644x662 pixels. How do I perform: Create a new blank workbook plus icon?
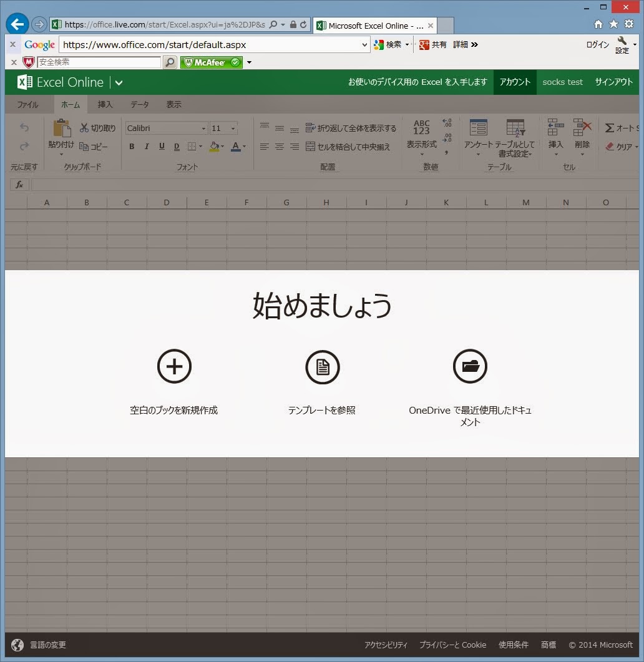pos(174,366)
